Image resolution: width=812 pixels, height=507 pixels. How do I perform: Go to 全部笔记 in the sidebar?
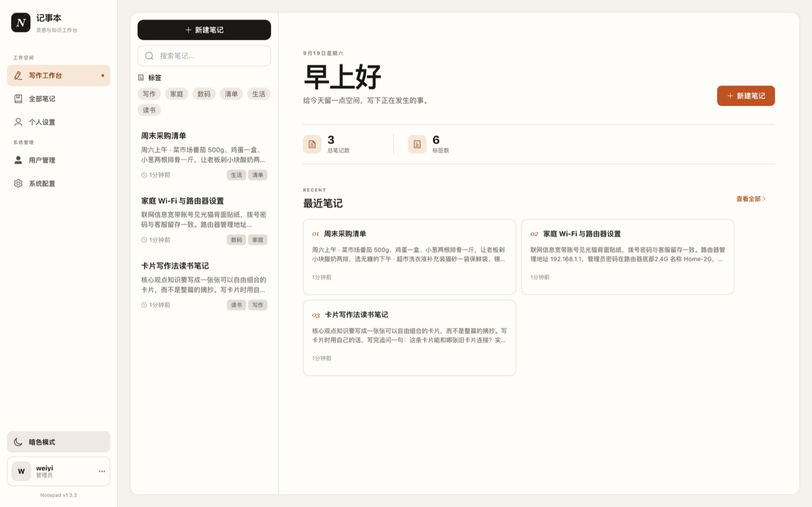pos(58,98)
